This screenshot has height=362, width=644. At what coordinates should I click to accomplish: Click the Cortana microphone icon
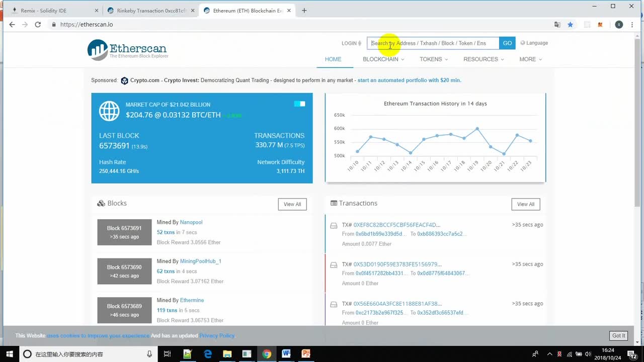149,354
